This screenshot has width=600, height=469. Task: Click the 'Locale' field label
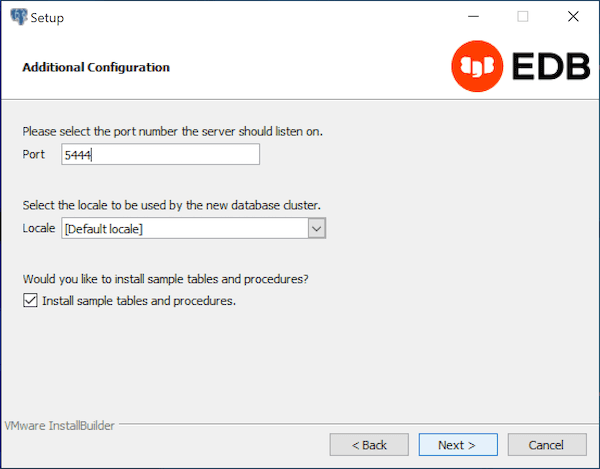pos(38,229)
